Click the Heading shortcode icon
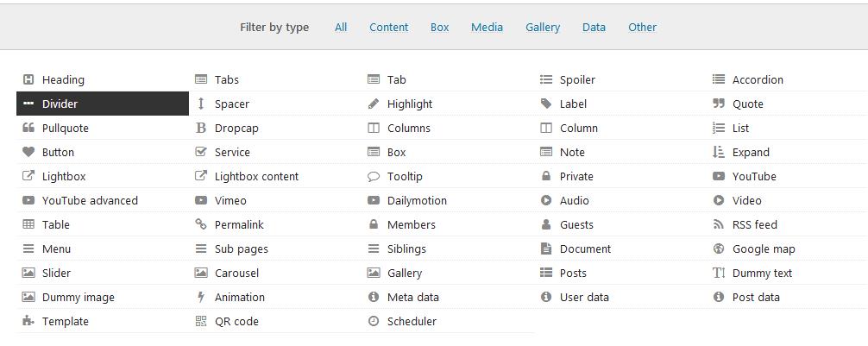Screen dimensions: 868x346 pyautogui.click(x=28, y=79)
